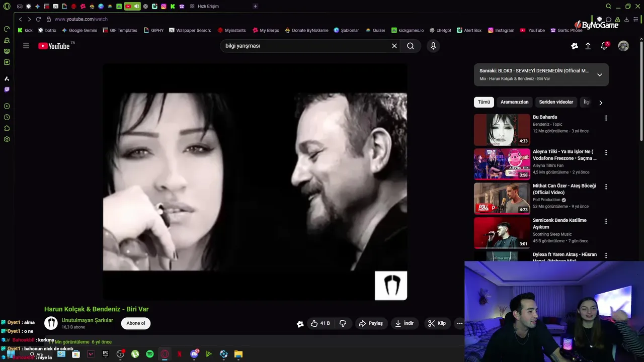Open options for Ateş Böceği video
This screenshot has width=644, height=362.
coord(606,187)
